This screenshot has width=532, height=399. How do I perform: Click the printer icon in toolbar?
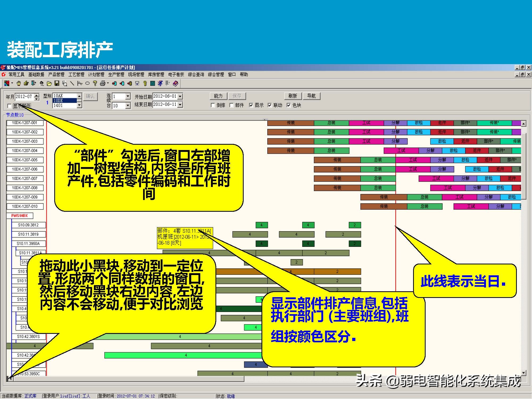click(103, 84)
